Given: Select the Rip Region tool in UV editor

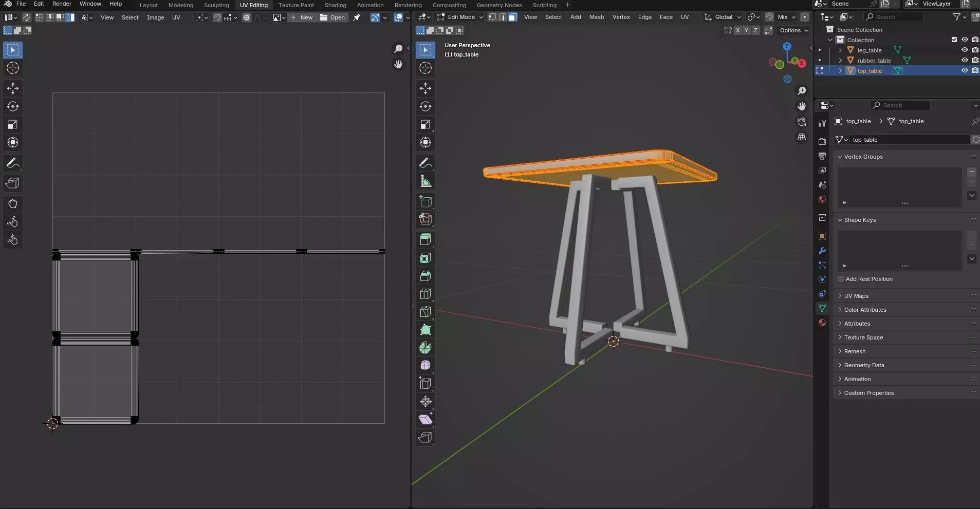Looking at the screenshot, I should (13, 183).
